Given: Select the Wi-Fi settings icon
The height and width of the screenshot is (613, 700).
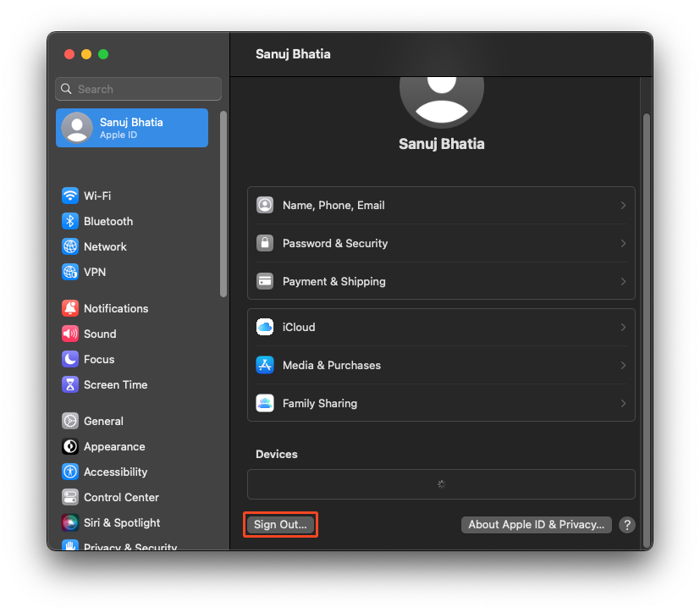Looking at the screenshot, I should (x=70, y=196).
